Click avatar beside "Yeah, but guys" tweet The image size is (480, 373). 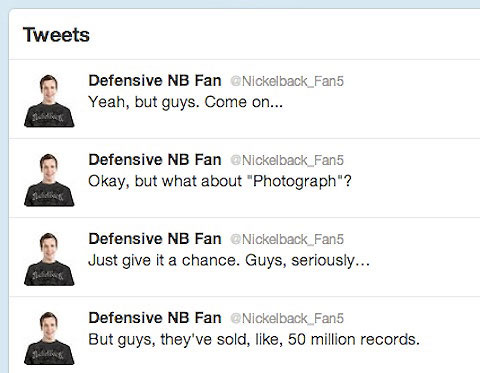[49, 101]
